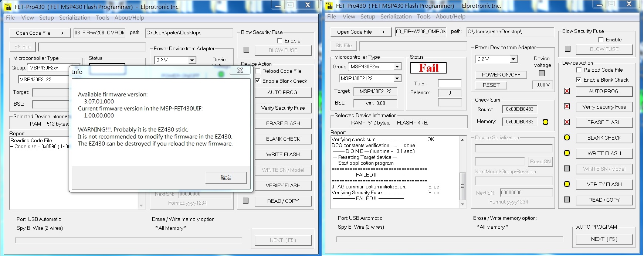Click gray device voltage indicator in right window
This screenshot has height=256, width=644.
coord(542,73)
